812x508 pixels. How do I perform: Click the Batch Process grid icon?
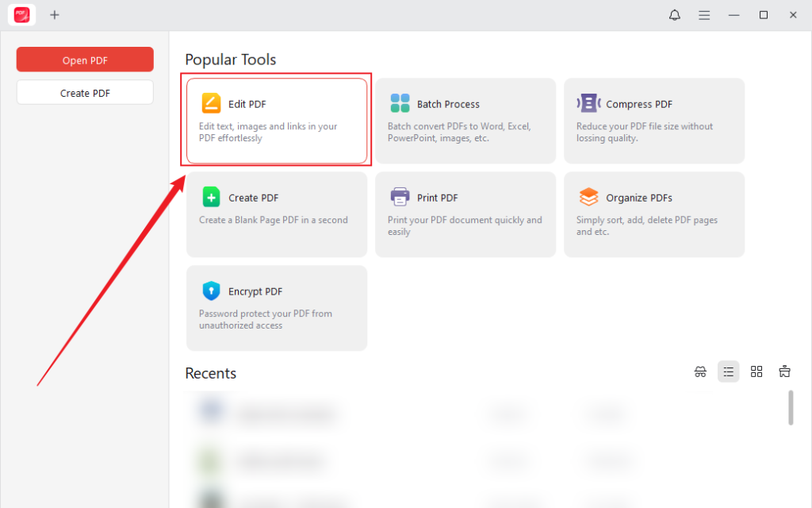400,103
